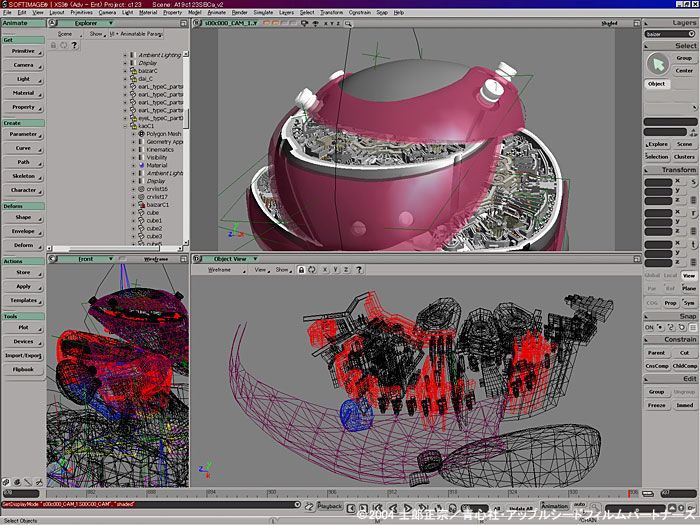Open the Simulate menu

[x=263, y=12]
